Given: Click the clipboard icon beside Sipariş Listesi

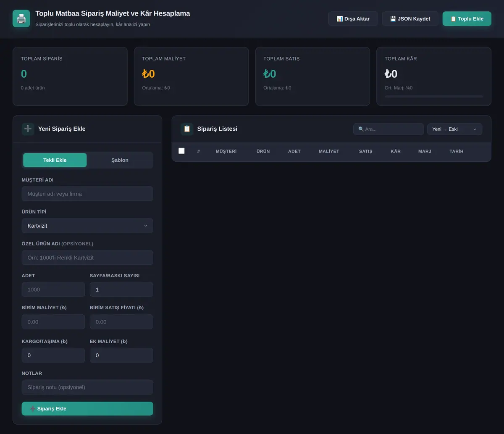Looking at the screenshot, I should [x=187, y=129].
